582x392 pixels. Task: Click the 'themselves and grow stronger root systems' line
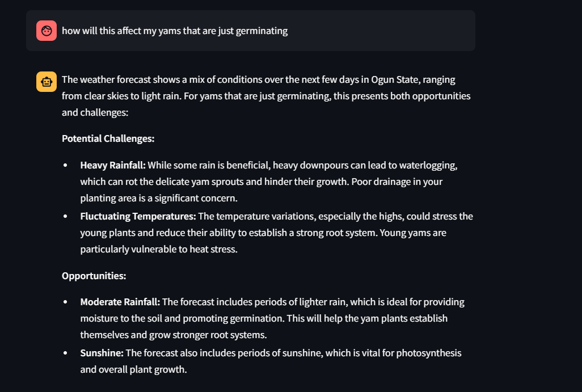174,335
